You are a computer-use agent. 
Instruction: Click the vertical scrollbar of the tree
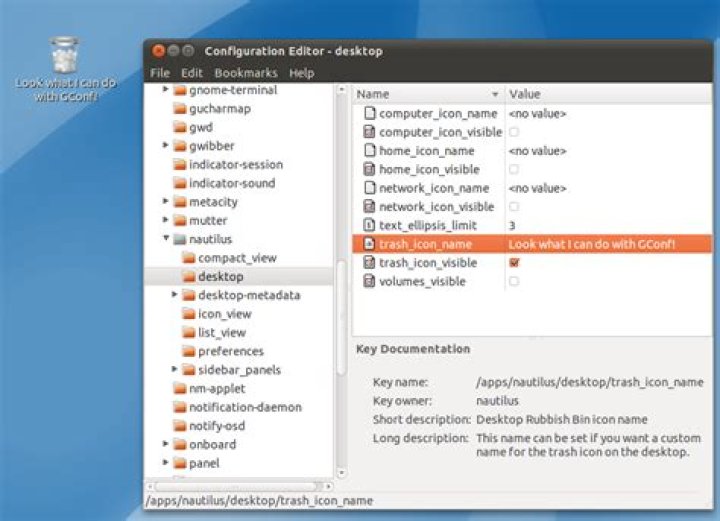(x=341, y=317)
